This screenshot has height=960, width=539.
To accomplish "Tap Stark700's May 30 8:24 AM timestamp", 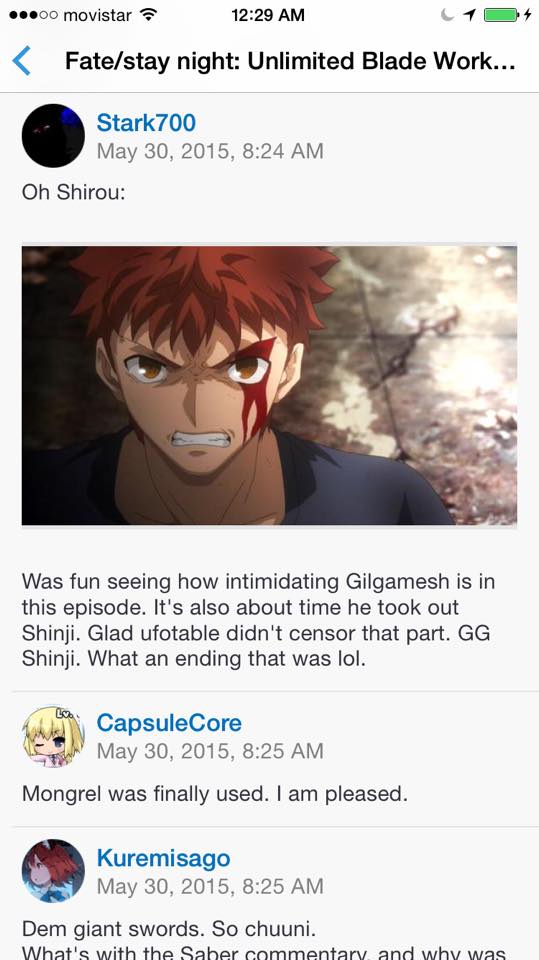I will tap(209, 151).
